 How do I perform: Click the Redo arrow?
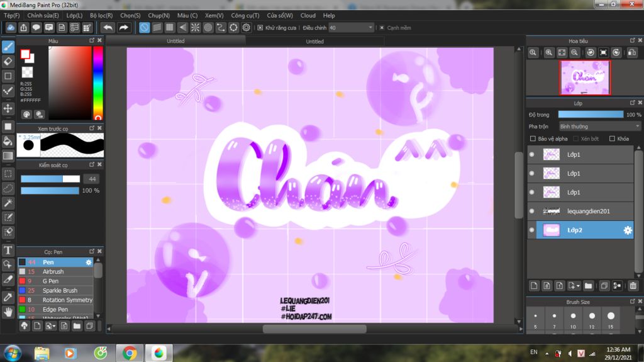[x=123, y=28]
